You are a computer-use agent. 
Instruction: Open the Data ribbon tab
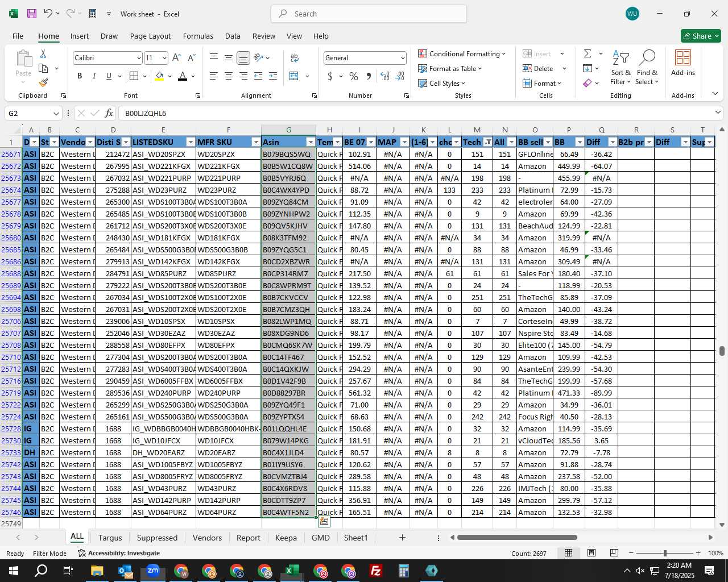(x=233, y=36)
